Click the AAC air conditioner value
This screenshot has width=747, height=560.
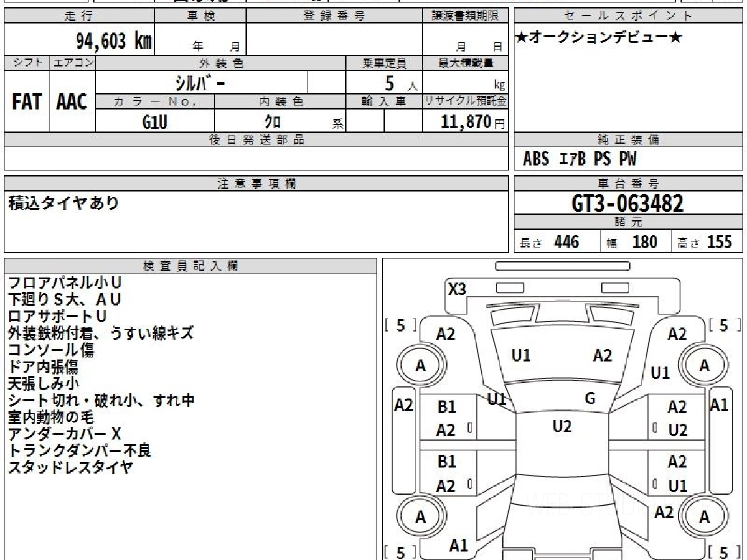coord(72,101)
